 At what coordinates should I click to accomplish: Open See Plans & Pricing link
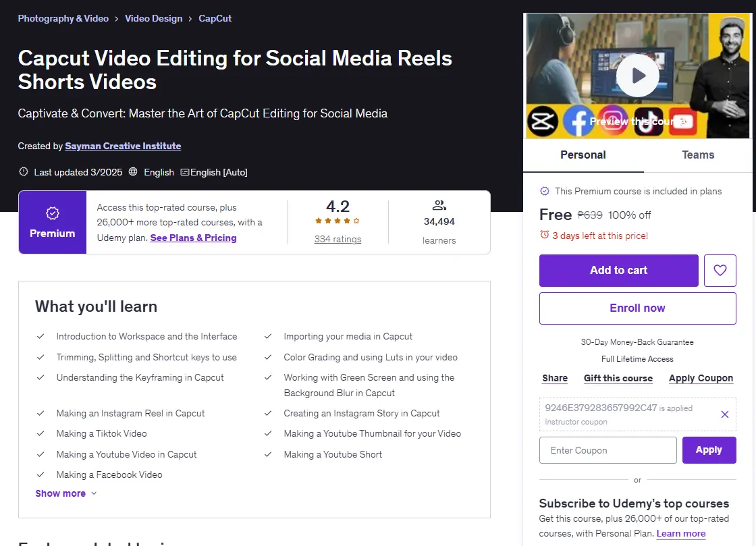pyautogui.click(x=193, y=238)
